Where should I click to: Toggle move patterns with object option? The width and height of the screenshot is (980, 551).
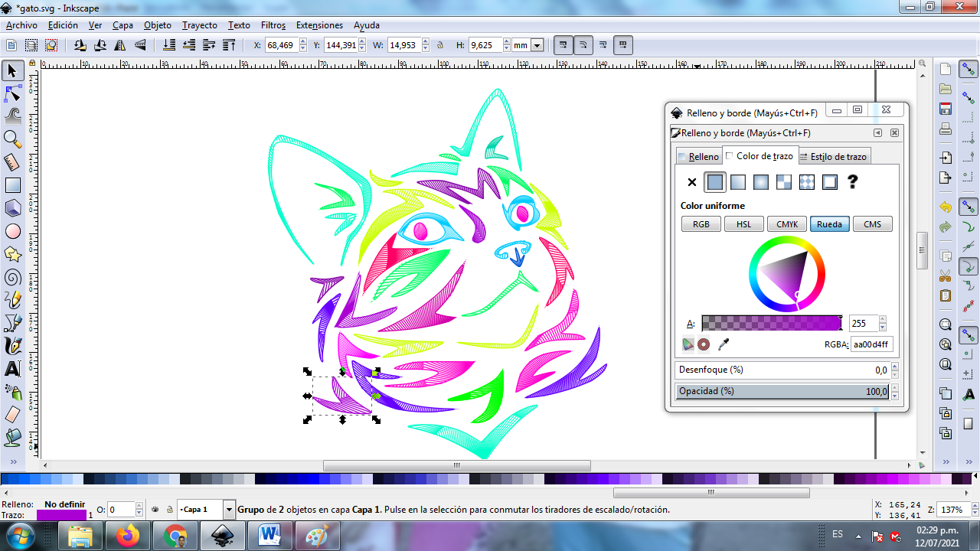click(x=624, y=45)
